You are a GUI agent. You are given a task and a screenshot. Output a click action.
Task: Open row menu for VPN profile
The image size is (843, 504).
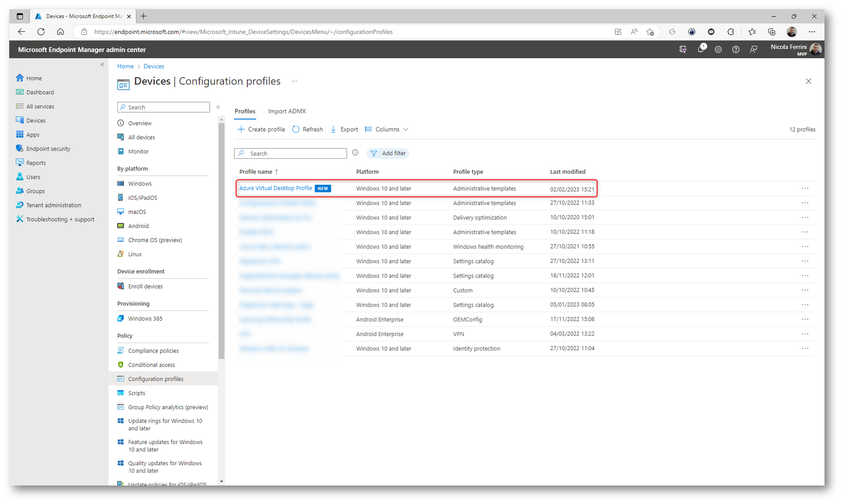point(805,334)
